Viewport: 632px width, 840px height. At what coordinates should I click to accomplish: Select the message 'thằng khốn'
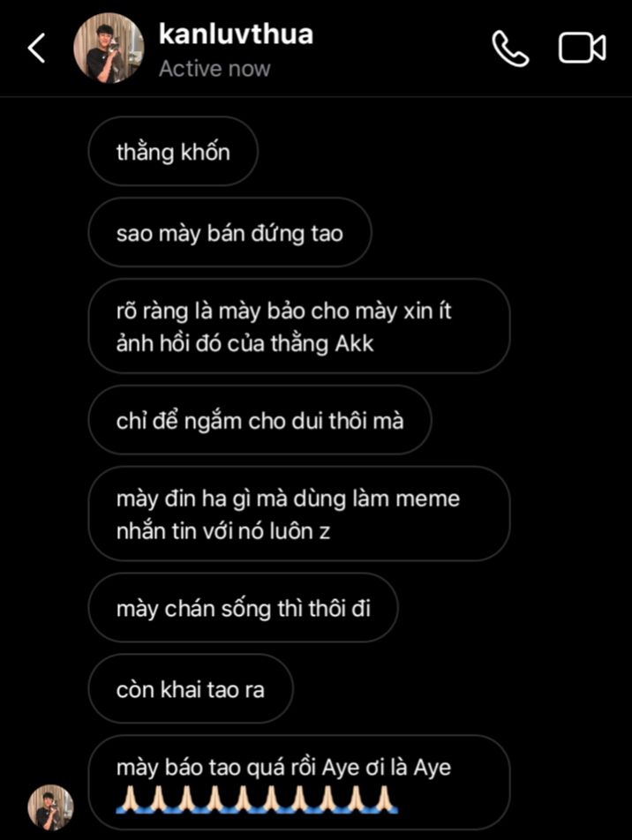pos(173,152)
